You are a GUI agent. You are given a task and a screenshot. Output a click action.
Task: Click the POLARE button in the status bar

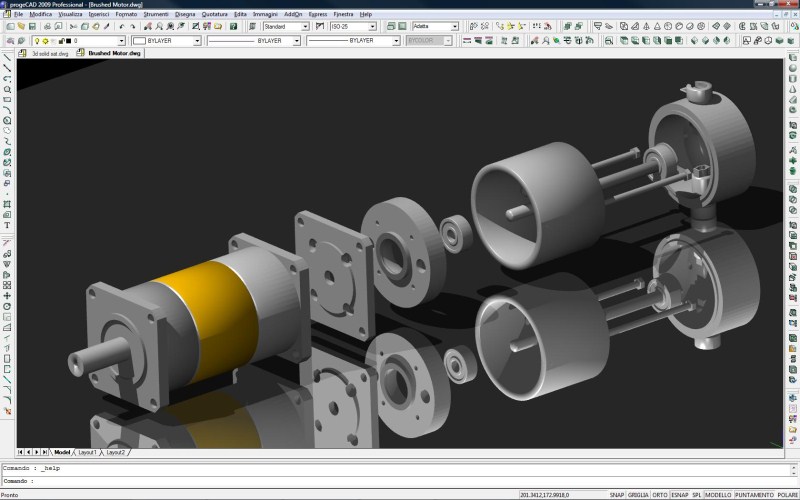[787, 495]
